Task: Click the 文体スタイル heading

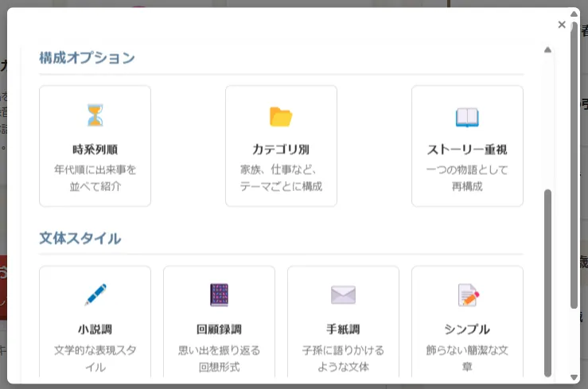Action: click(x=80, y=239)
